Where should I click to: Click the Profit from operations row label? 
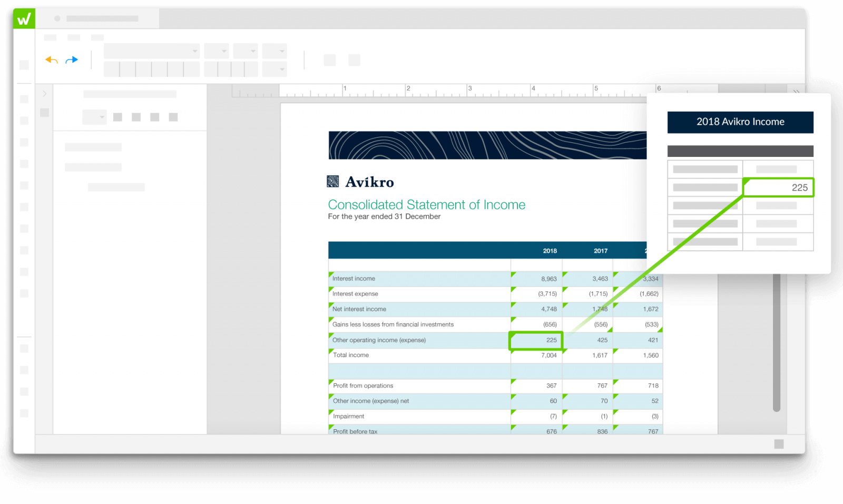pos(363,386)
